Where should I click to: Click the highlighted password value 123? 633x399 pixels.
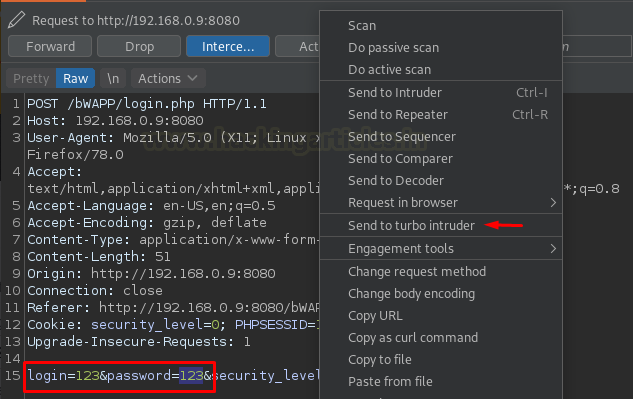pos(191,376)
